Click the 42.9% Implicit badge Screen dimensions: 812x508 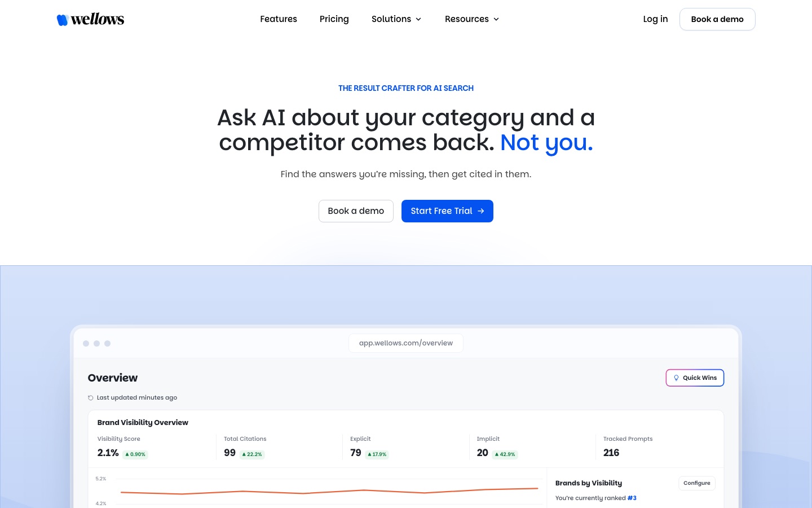pos(505,454)
